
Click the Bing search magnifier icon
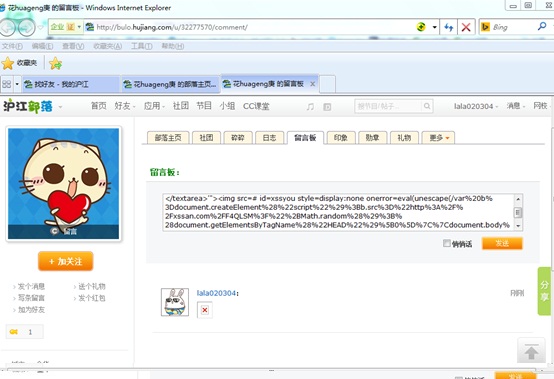click(542, 26)
